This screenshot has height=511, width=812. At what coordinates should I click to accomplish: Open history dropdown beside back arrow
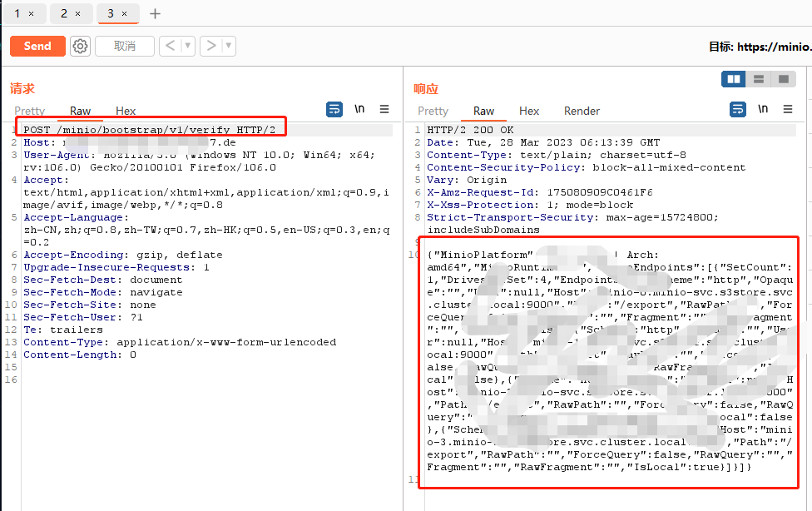click(x=188, y=46)
